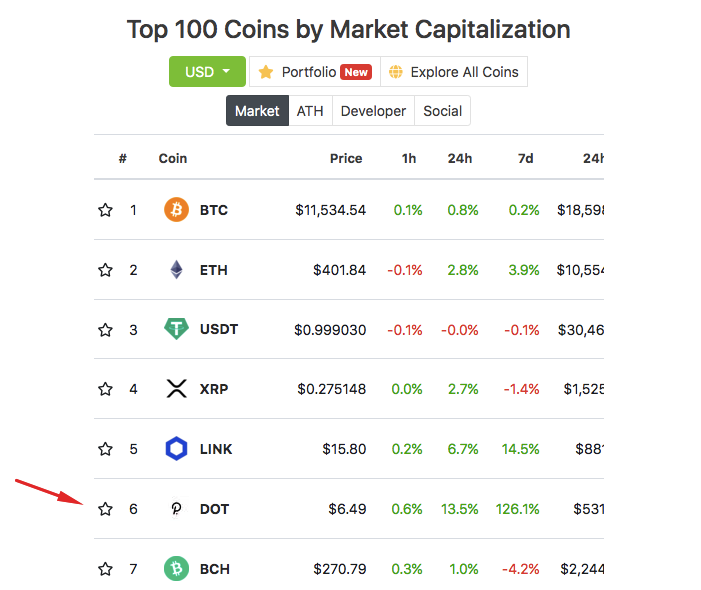Click the Polkadot DOT logo icon

coord(176,509)
